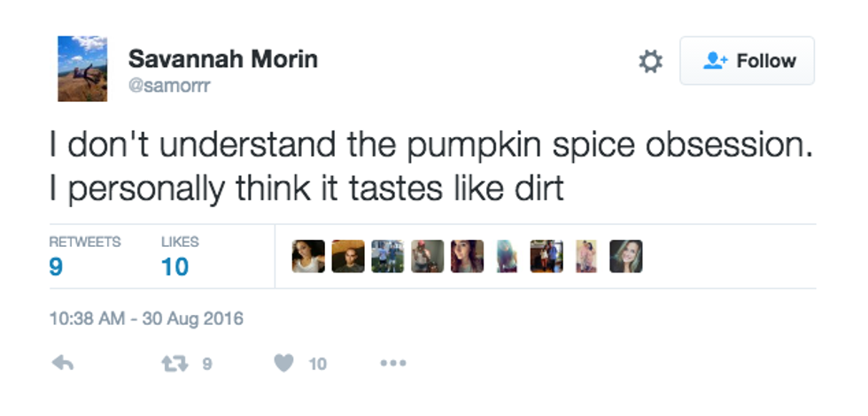The image size is (868, 416).
Task: Open Savannah Morin's profile picture
Action: coord(82,69)
